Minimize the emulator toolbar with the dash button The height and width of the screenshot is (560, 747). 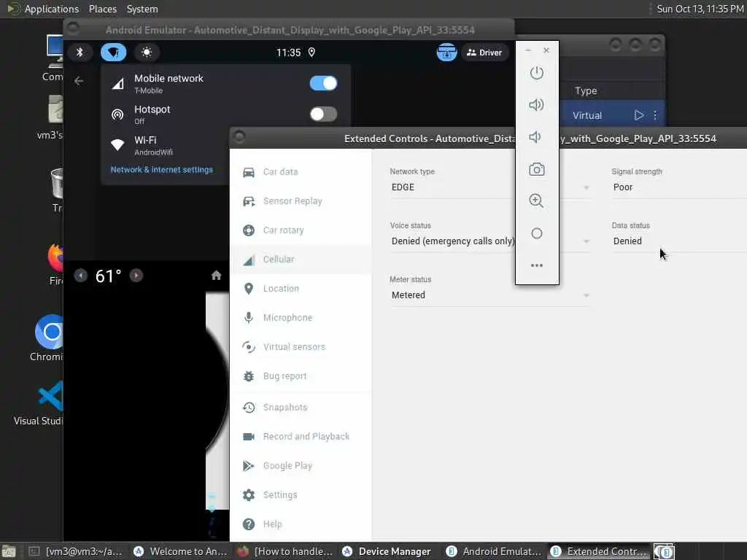pyautogui.click(x=527, y=50)
